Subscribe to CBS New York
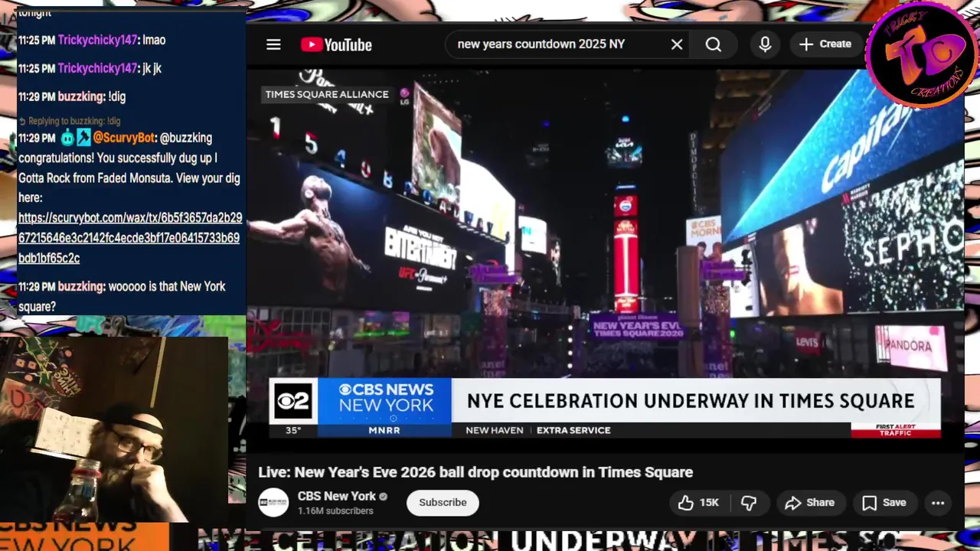This screenshot has width=980, height=551. pos(443,503)
